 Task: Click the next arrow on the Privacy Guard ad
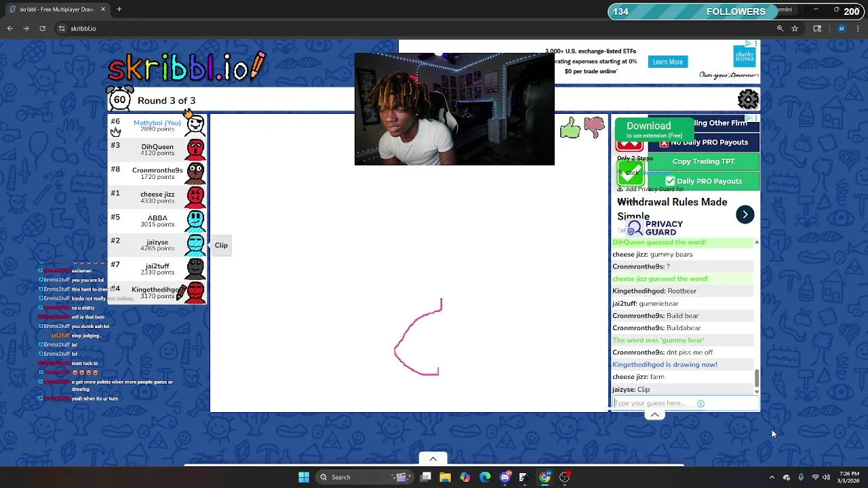tap(745, 214)
